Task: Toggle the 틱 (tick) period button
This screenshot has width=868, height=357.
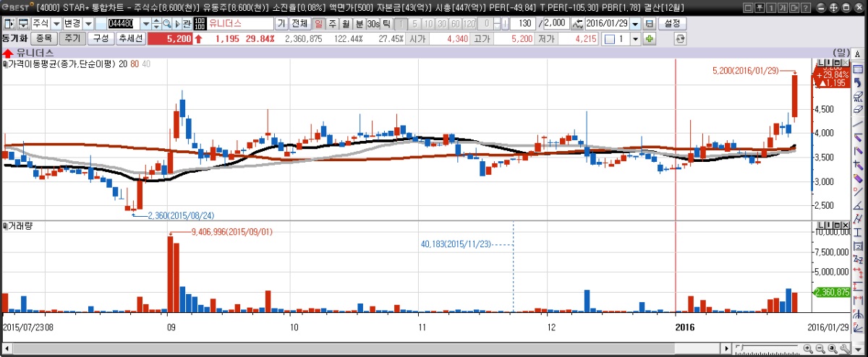Action: pyautogui.click(x=386, y=24)
